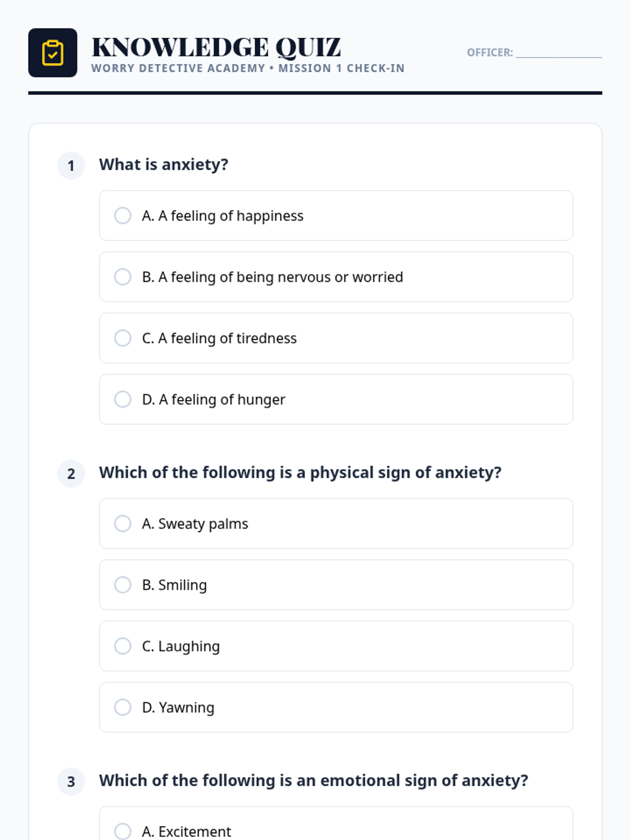Click the "What is anxiety?" question text

tap(164, 165)
